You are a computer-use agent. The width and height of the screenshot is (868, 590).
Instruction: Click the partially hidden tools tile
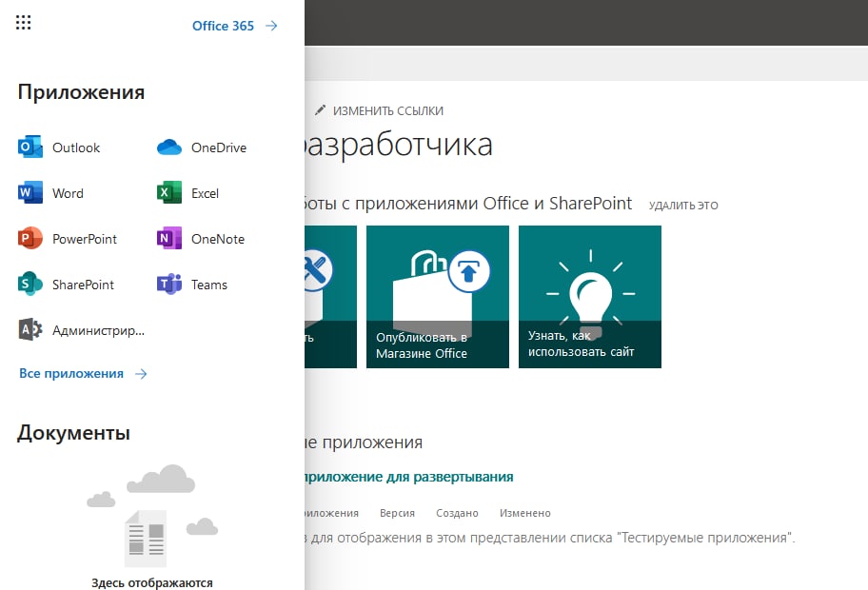click(330, 297)
